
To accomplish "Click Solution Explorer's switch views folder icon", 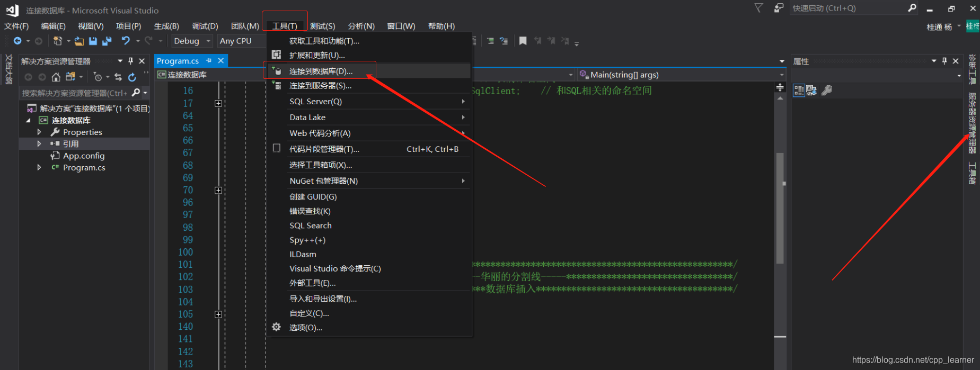I will click(70, 77).
